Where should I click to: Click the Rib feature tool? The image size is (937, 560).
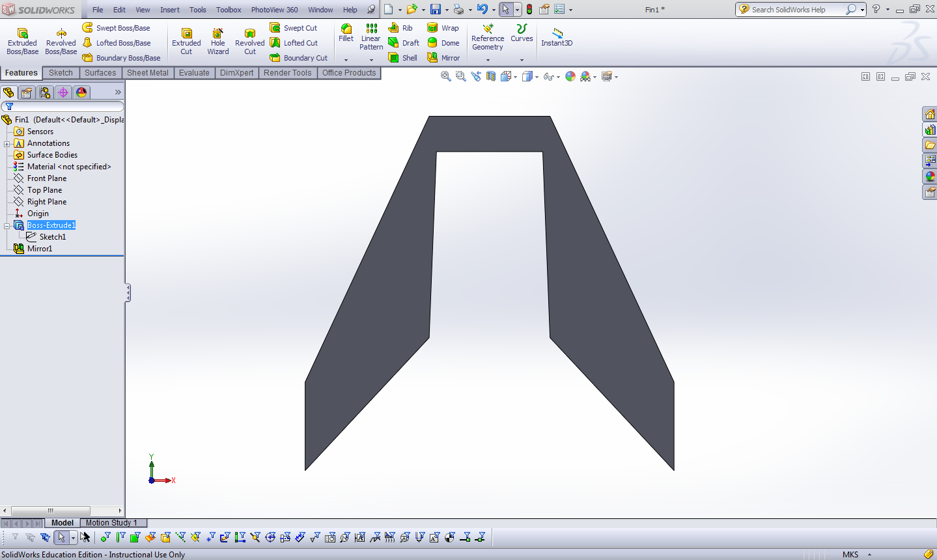coord(401,28)
